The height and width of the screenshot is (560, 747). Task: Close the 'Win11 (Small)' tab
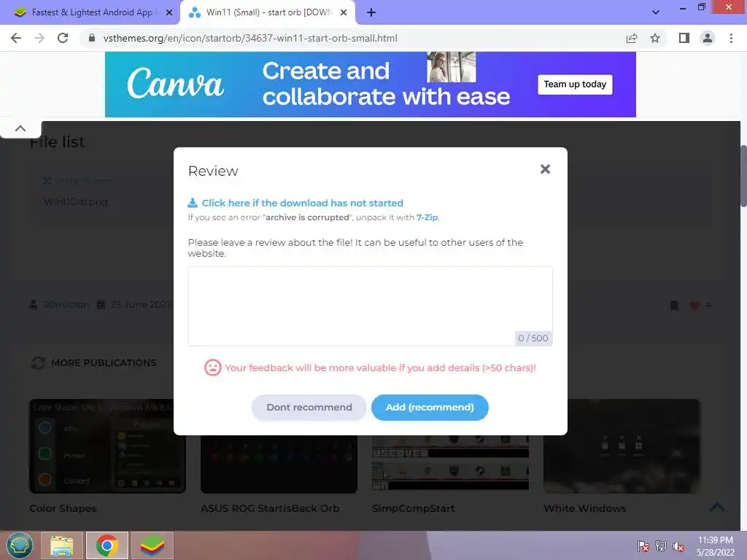coord(344,12)
